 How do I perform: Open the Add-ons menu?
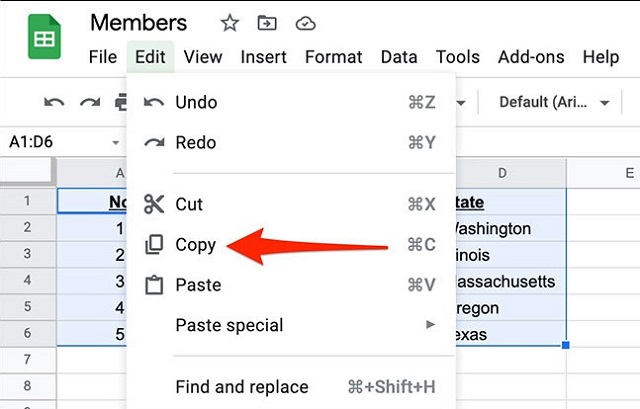coord(531,57)
